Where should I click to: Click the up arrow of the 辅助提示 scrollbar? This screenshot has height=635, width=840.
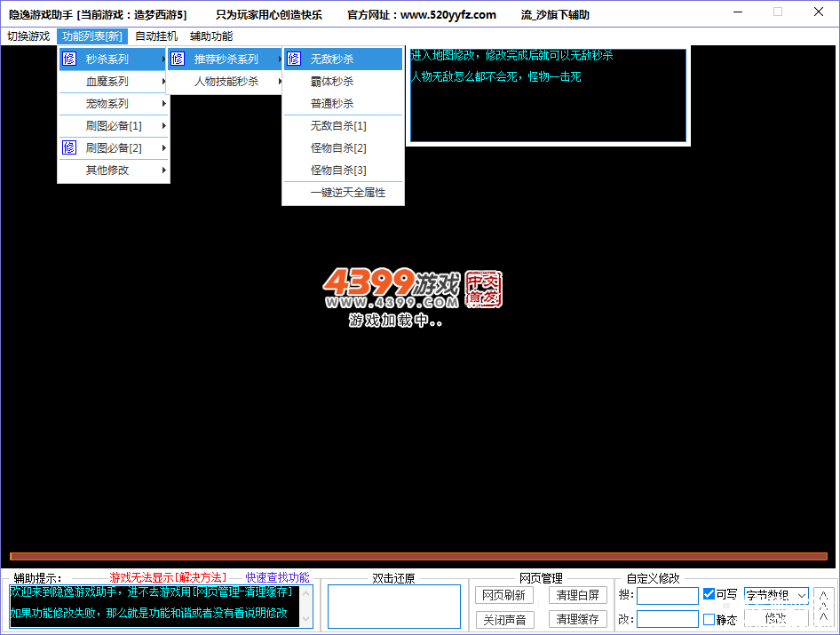click(305, 593)
